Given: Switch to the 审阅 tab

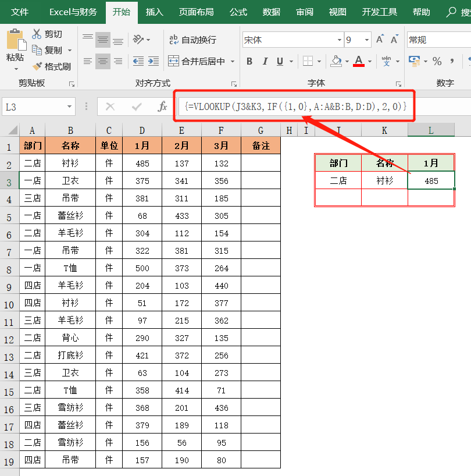Looking at the screenshot, I should [x=305, y=12].
